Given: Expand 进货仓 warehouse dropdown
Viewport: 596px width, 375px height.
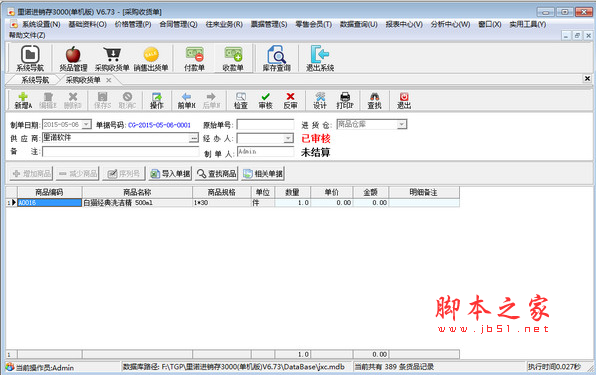Looking at the screenshot, I should pos(401,124).
